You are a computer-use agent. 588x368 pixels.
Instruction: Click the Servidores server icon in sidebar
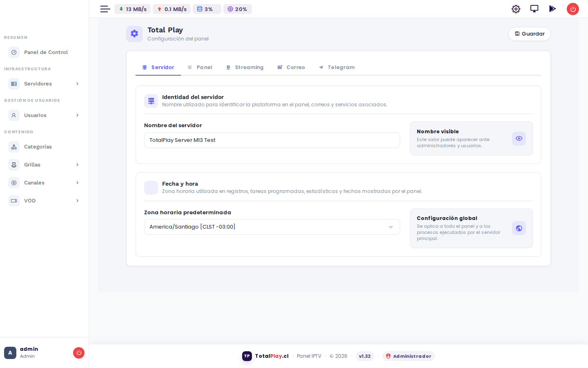(14, 84)
